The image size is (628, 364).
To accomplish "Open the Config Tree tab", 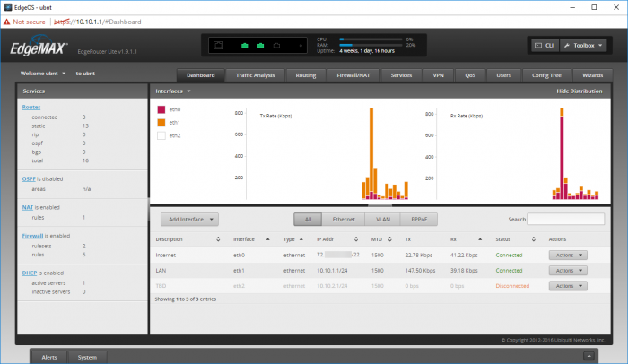I will click(x=546, y=75).
